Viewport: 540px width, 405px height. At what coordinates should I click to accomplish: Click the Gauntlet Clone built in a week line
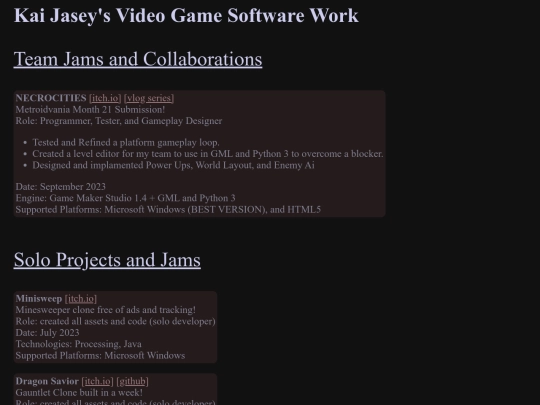(x=79, y=393)
